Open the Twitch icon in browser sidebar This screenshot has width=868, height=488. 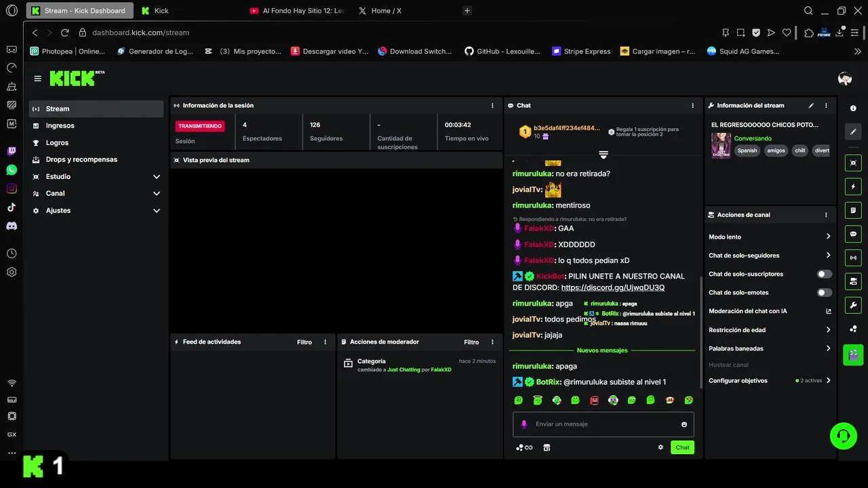point(12,151)
